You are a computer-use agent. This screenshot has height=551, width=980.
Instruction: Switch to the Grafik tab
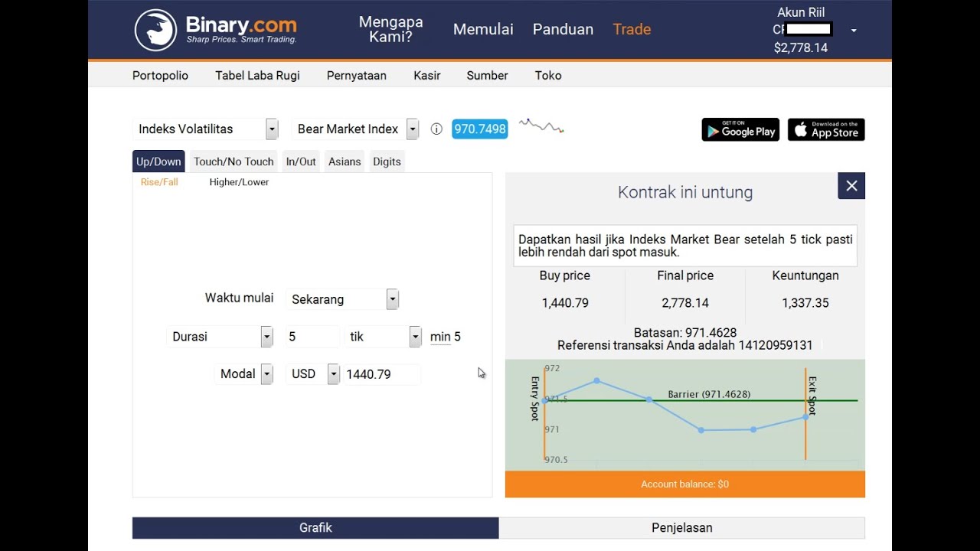click(315, 528)
